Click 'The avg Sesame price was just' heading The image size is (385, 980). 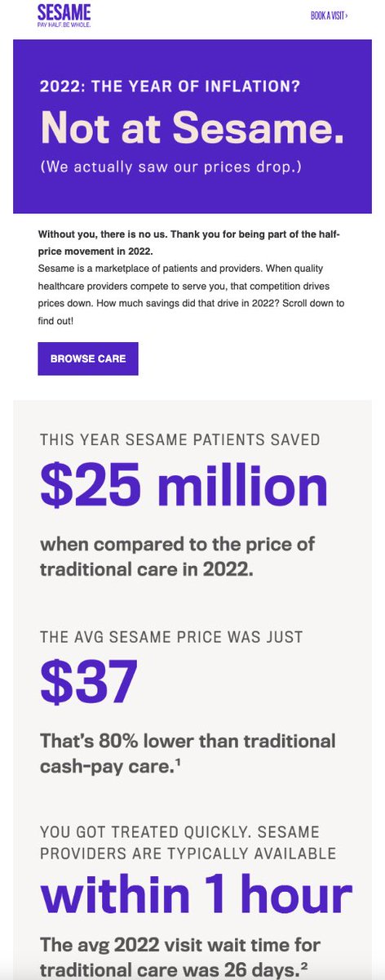point(172,635)
